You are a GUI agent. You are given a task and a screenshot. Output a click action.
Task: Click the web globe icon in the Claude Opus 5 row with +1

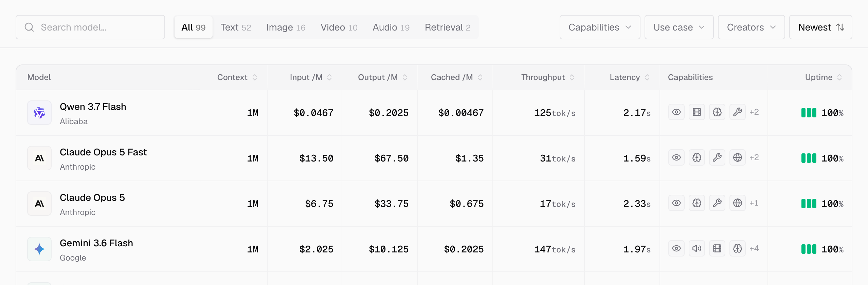[737, 203]
